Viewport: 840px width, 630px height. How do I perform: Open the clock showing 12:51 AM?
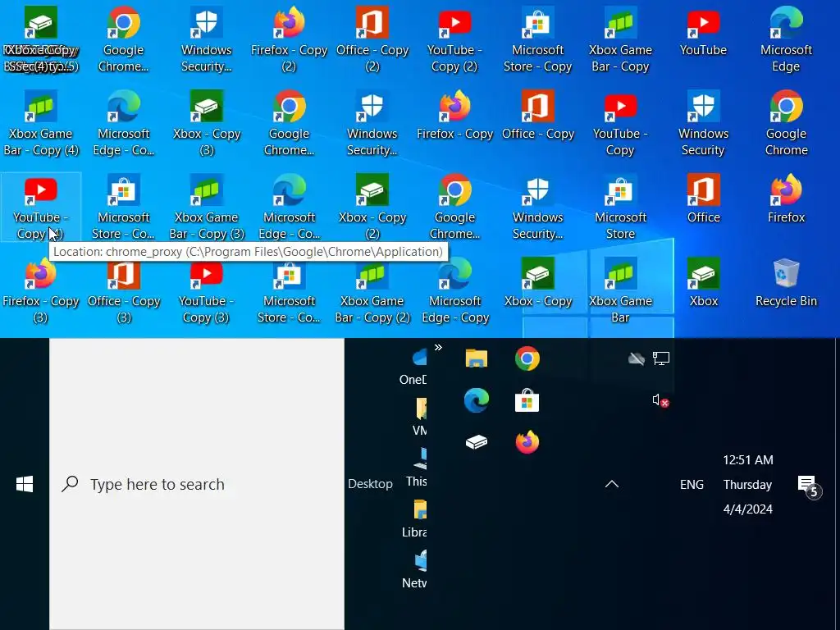[x=748, y=484]
